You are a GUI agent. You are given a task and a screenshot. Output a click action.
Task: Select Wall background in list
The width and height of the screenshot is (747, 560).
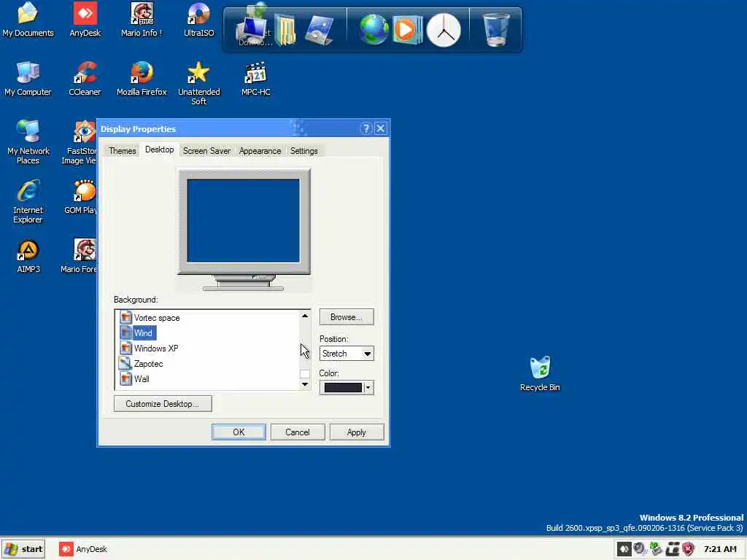[134, 378]
